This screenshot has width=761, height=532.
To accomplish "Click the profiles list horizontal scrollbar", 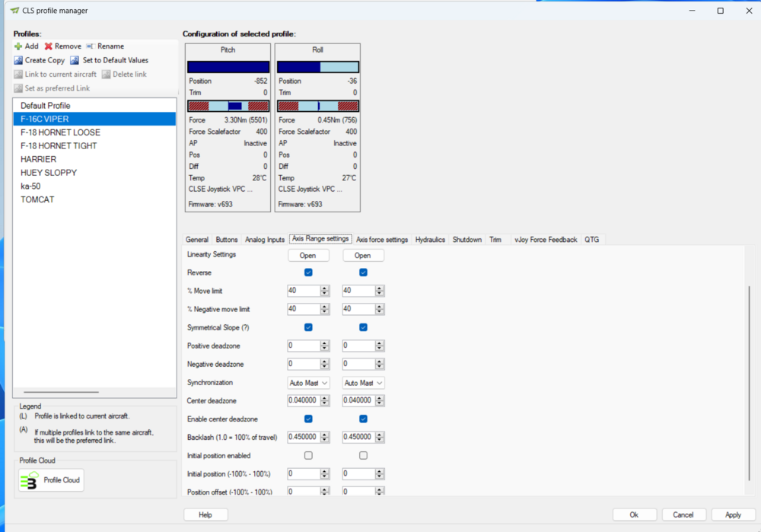I will click(61, 392).
